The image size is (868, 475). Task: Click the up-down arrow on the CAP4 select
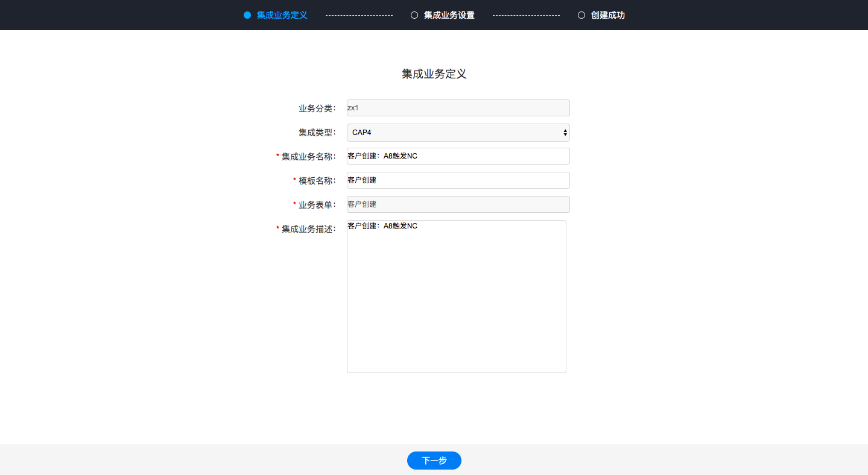pyautogui.click(x=565, y=133)
